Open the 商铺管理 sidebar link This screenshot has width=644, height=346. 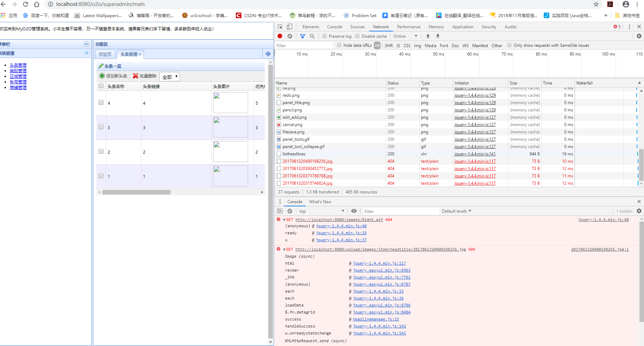(18, 87)
